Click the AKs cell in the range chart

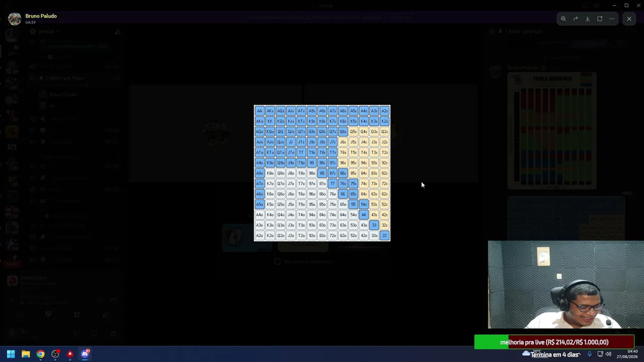[x=270, y=111]
